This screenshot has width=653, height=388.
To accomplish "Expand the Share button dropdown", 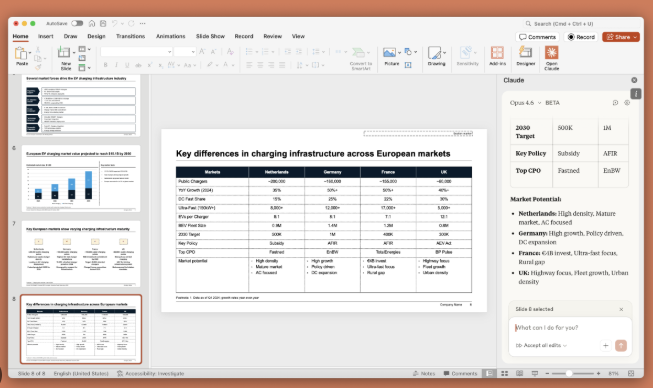I will click(x=635, y=37).
